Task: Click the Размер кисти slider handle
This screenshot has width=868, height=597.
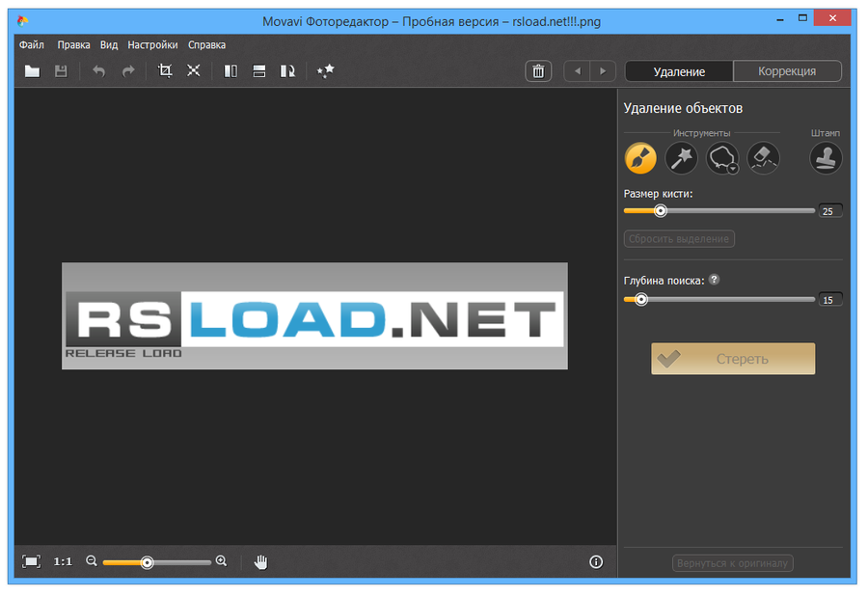Action: [661, 211]
